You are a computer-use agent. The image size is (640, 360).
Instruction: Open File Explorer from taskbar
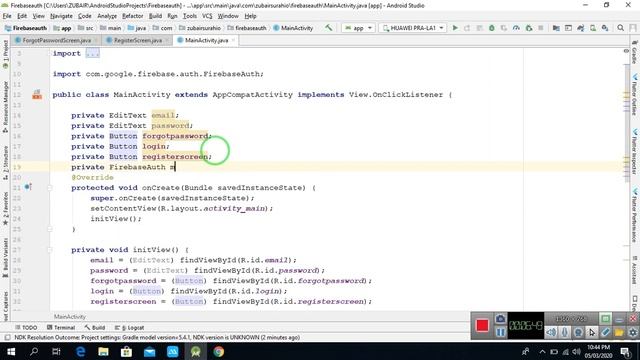click(103, 351)
